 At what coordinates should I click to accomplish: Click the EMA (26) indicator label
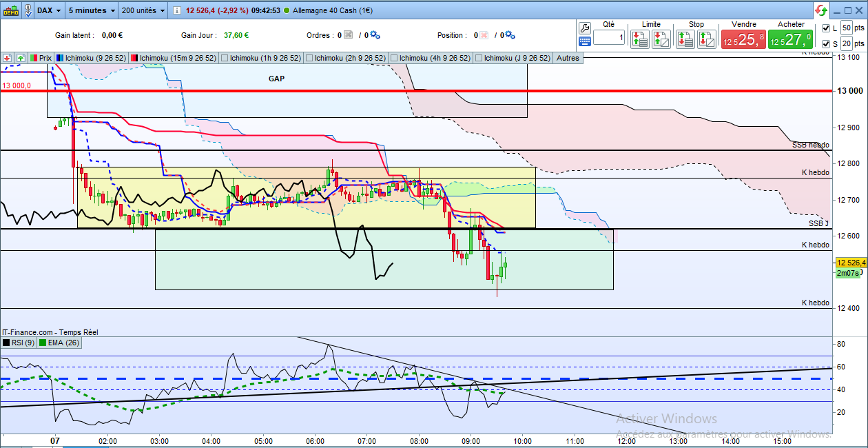59,342
